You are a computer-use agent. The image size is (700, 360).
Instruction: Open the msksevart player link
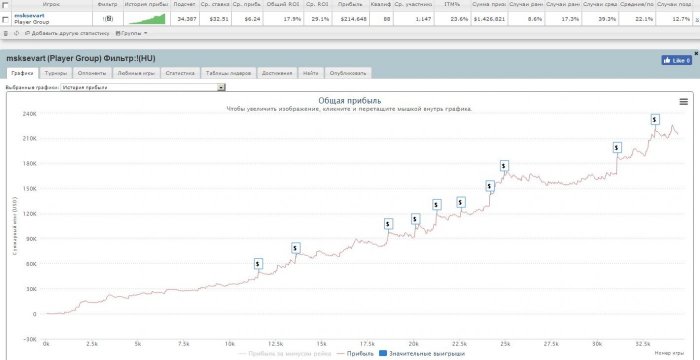(x=29, y=16)
